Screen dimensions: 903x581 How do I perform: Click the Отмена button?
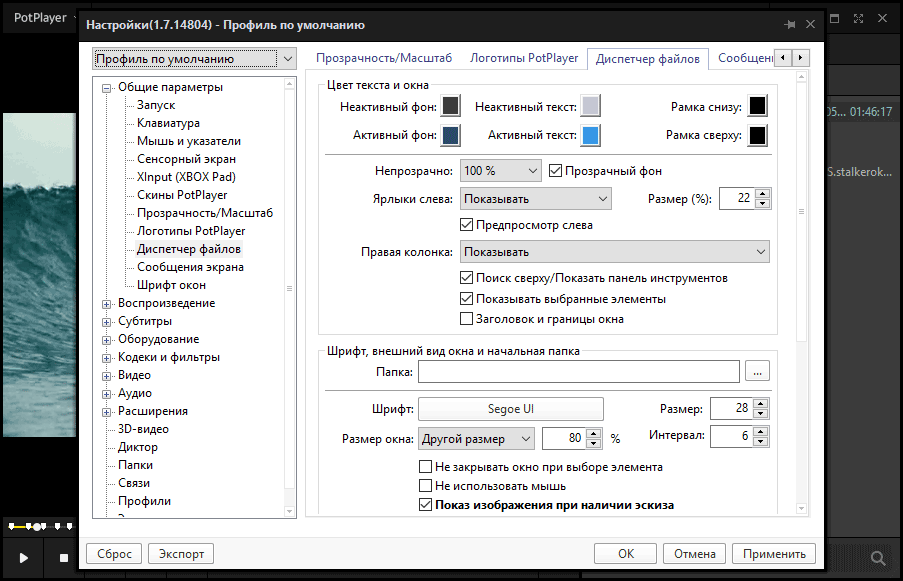click(695, 554)
